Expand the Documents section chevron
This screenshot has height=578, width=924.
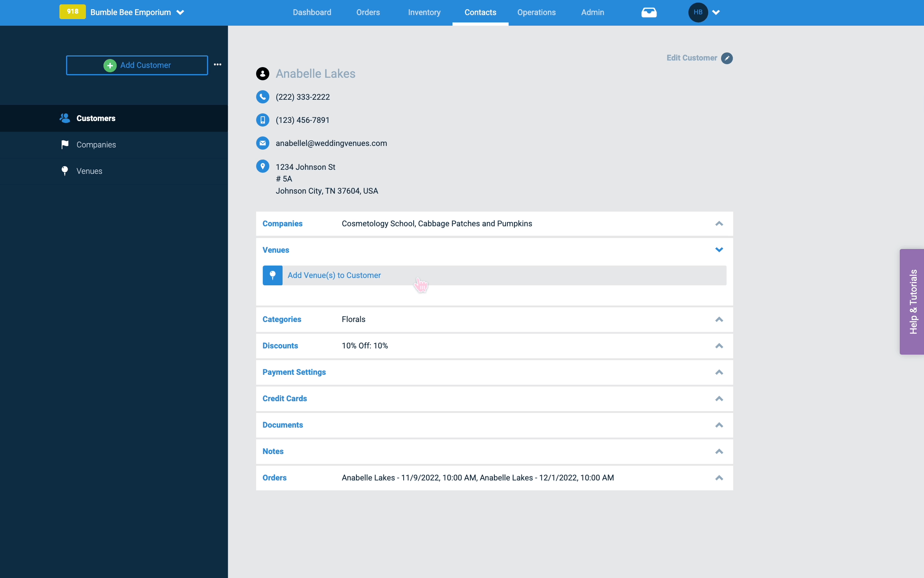coord(719,425)
